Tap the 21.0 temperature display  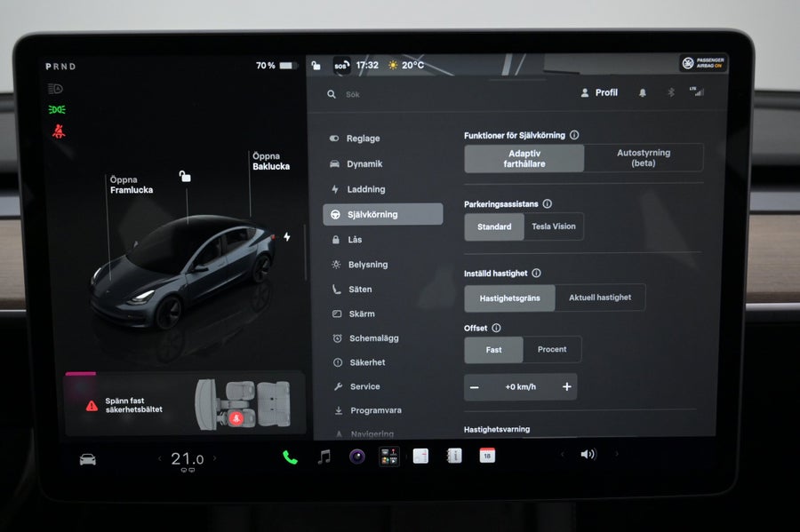click(188, 459)
